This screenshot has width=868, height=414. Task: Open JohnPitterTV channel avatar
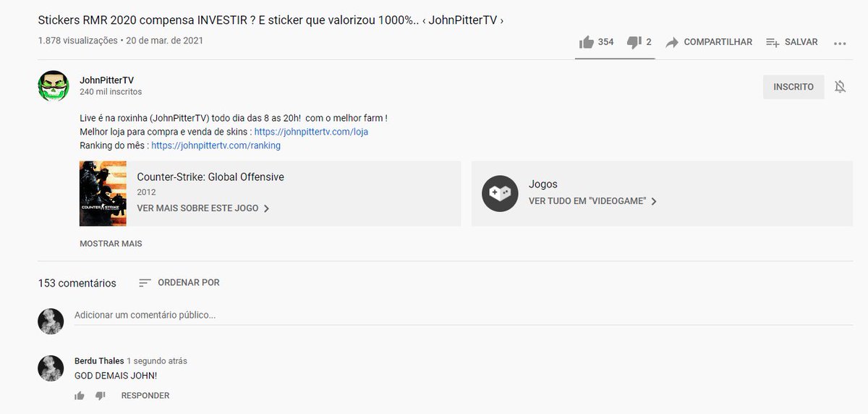[x=53, y=86]
